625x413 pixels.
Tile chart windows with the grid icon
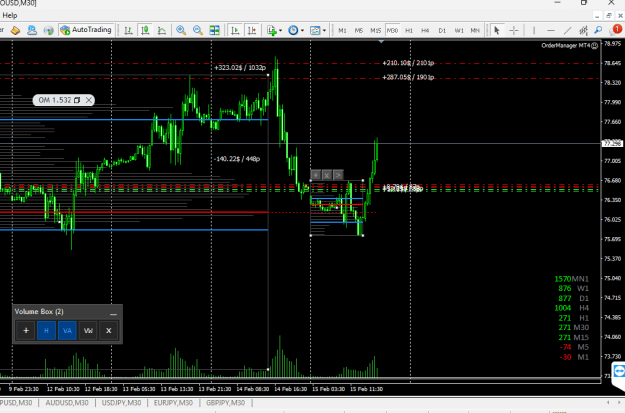[214, 30]
